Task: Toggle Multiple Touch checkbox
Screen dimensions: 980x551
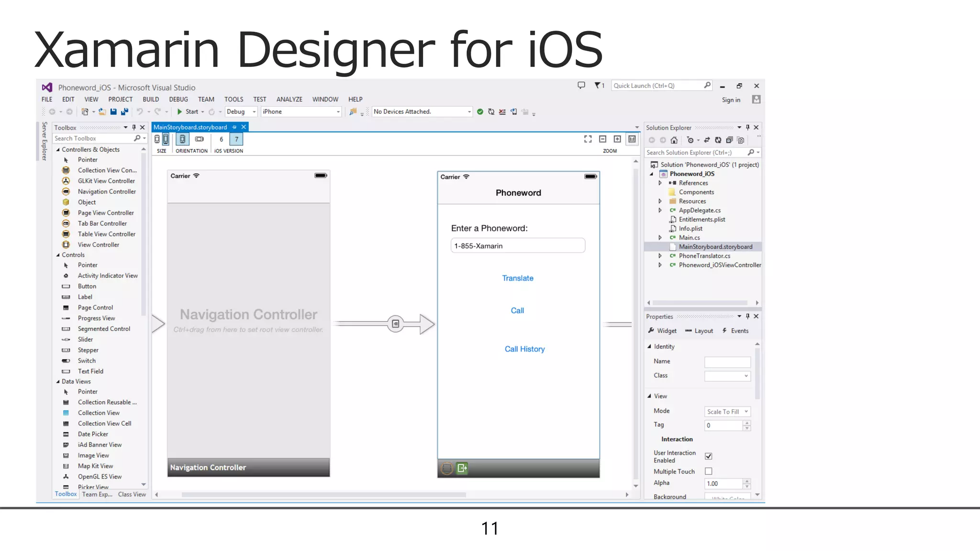Action: [709, 472]
